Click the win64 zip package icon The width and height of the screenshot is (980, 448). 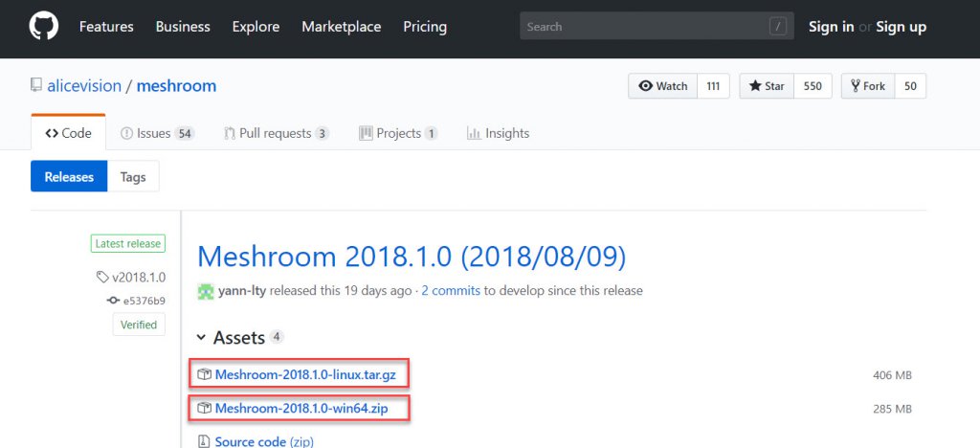point(204,409)
